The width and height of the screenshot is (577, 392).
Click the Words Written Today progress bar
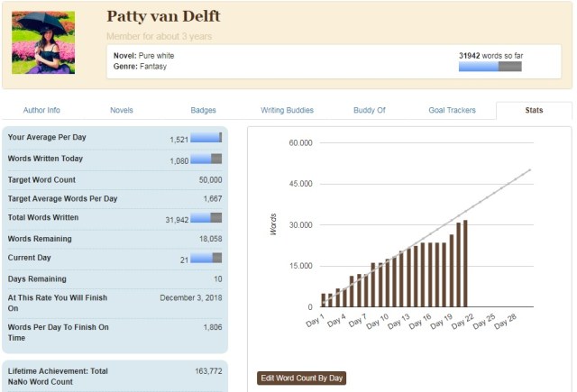tap(206, 159)
